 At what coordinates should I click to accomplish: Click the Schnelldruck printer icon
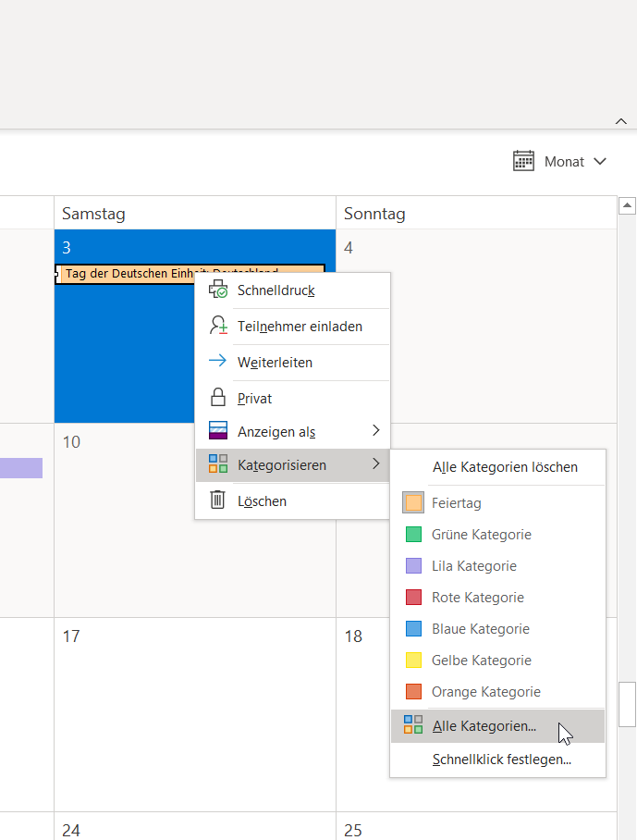click(x=218, y=290)
